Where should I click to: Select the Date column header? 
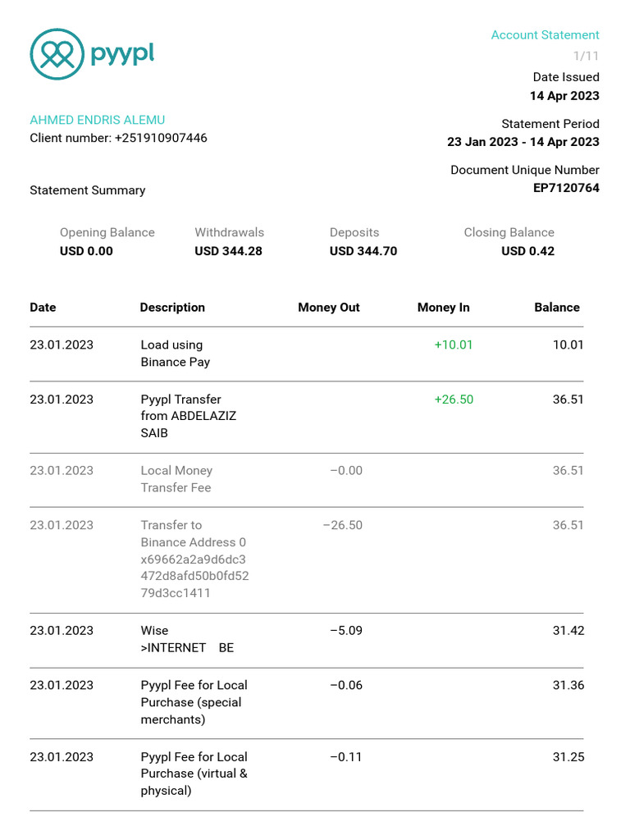(43, 308)
